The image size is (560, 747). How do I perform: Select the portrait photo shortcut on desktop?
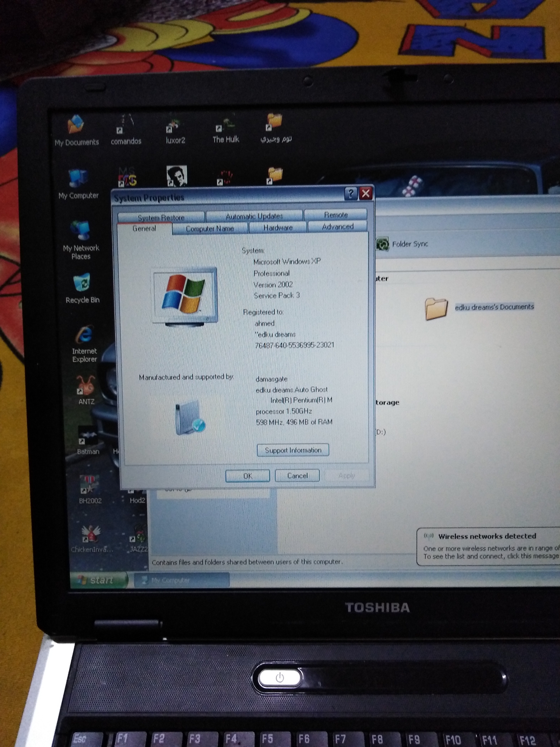click(x=177, y=176)
